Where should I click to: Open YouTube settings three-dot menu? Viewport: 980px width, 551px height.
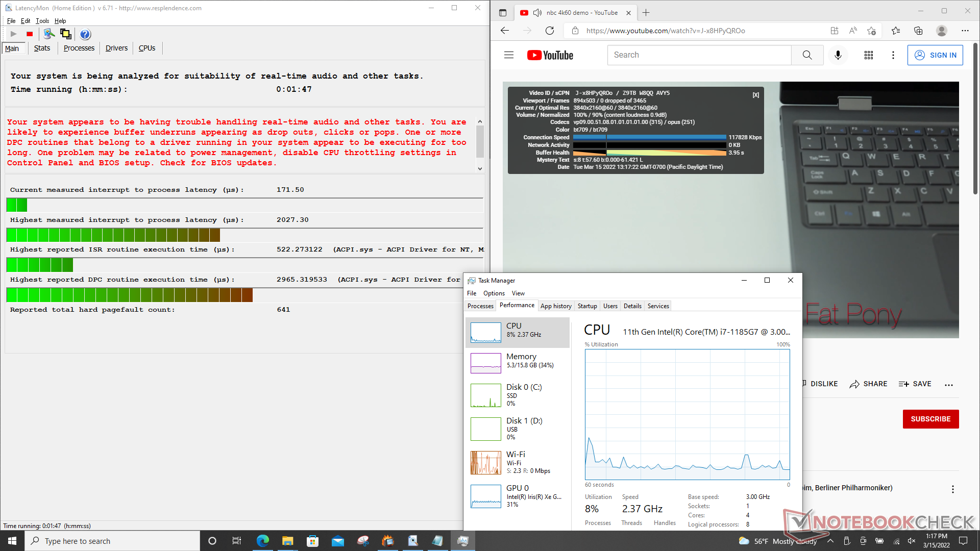pyautogui.click(x=893, y=55)
